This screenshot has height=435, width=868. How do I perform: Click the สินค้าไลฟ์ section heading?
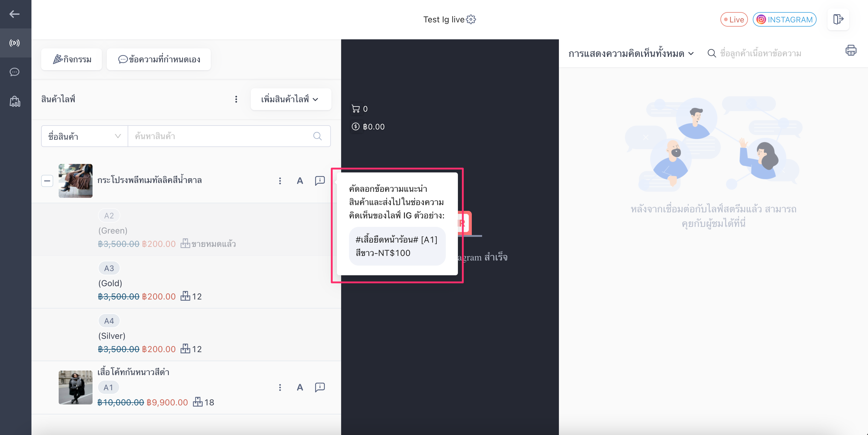pyautogui.click(x=58, y=99)
